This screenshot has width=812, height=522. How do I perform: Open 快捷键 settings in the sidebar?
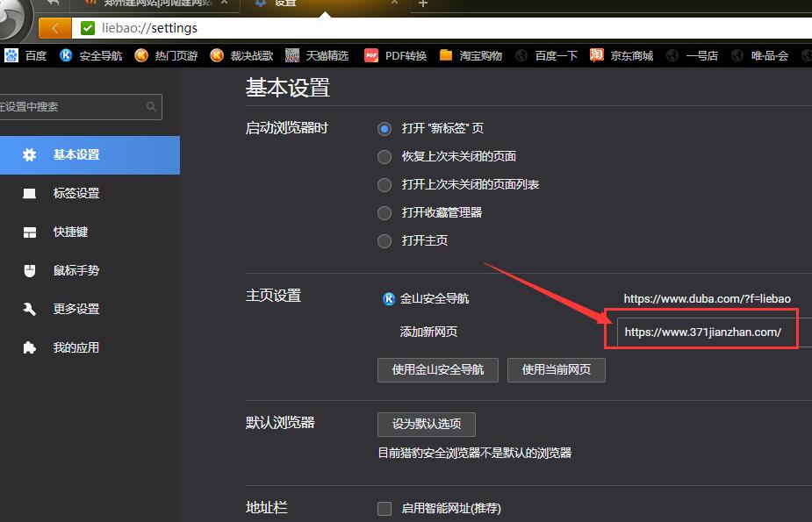tap(90, 232)
